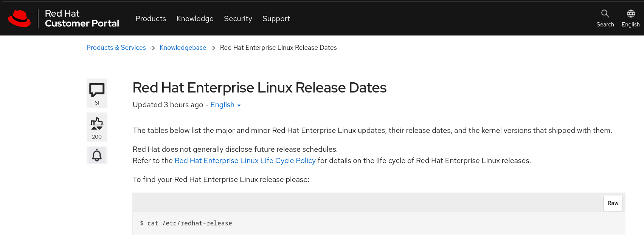Click the 'Updated 3 hours ago' text

pos(168,105)
